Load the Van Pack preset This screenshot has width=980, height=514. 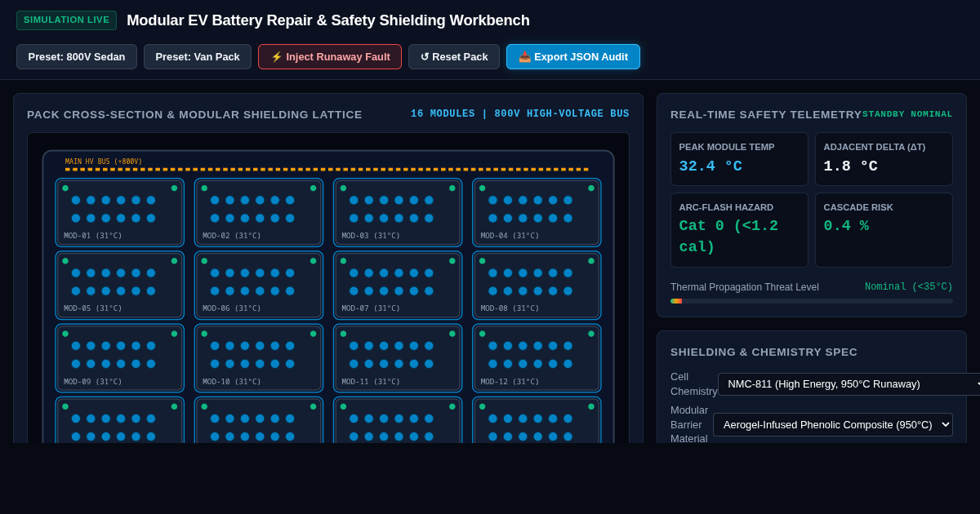(x=198, y=57)
